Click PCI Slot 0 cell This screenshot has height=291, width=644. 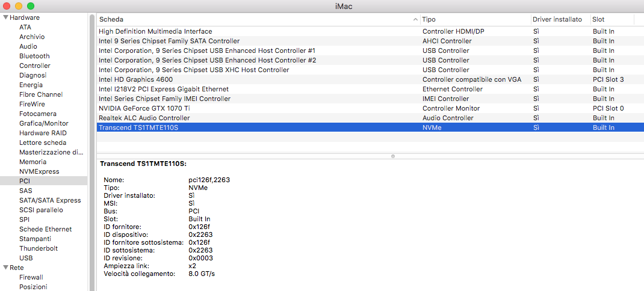tap(608, 108)
